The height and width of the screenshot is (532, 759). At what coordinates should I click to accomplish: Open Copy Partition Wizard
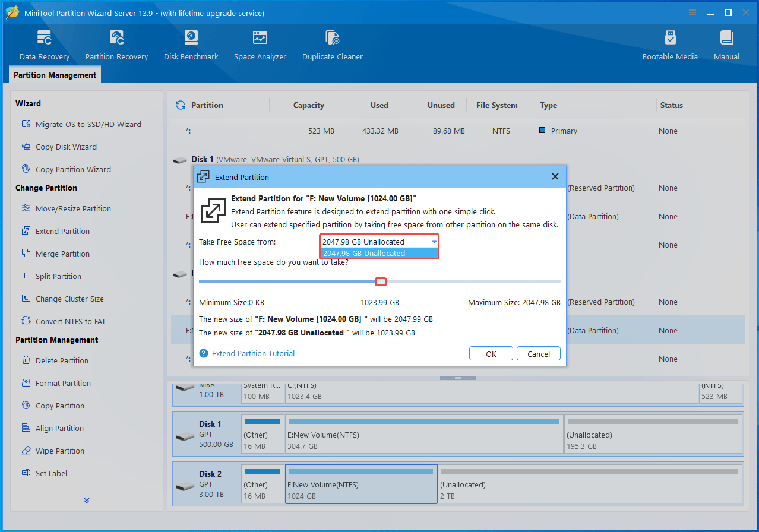[x=66, y=169]
